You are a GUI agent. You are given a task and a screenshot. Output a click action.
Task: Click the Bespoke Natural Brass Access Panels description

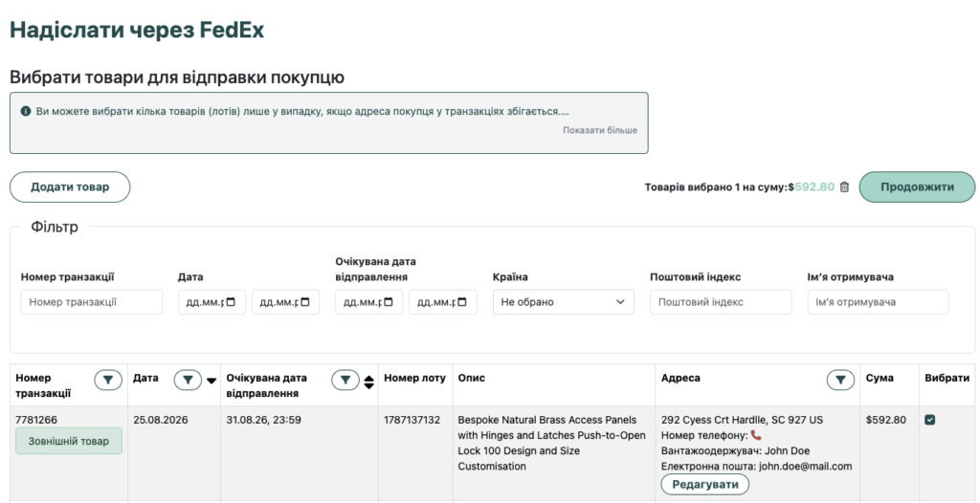551,443
